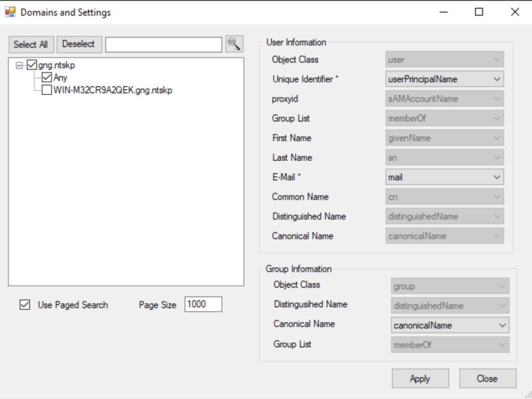
Task: Focus the domain search text field
Action: [x=164, y=45]
